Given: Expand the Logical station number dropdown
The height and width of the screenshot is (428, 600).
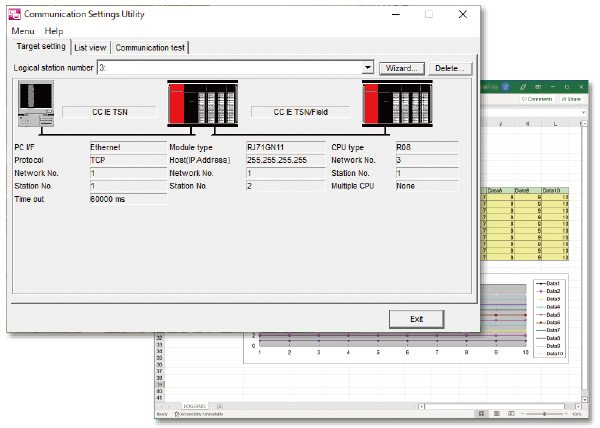Looking at the screenshot, I should (x=368, y=68).
